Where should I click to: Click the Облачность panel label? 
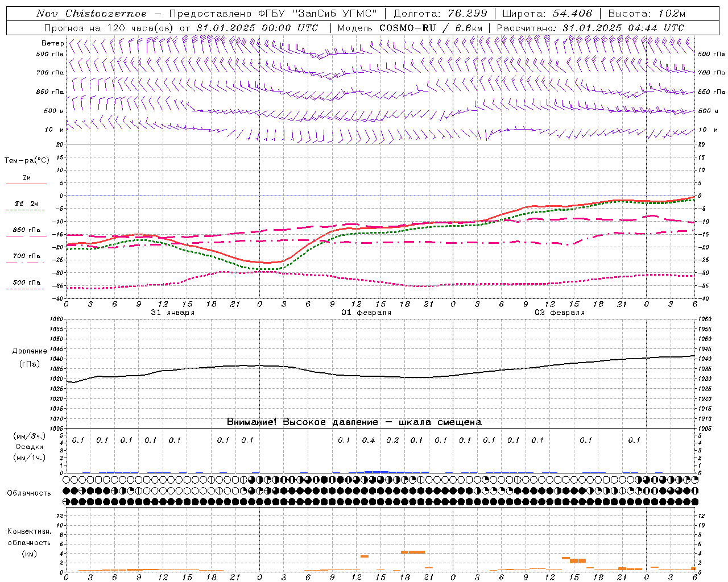pyautogui.click(x=29, y=493)
